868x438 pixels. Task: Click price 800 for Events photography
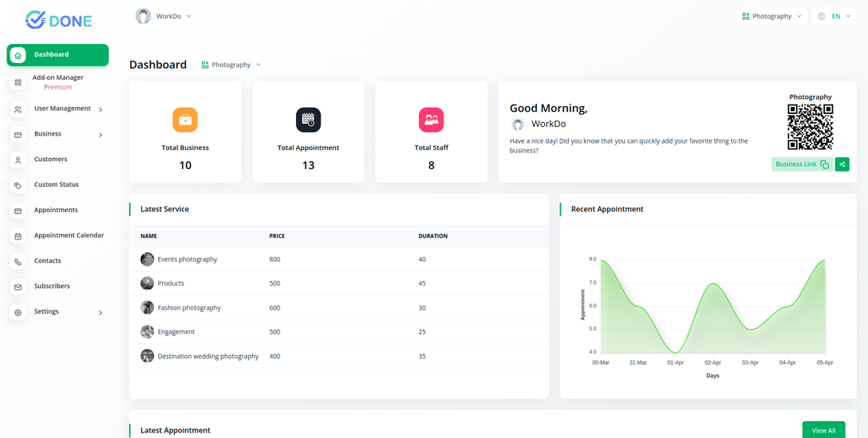click(274, 259)
